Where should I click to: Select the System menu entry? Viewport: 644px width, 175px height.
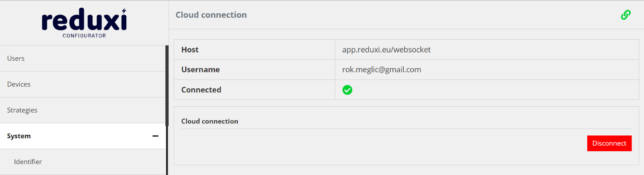tap(83, 136)
